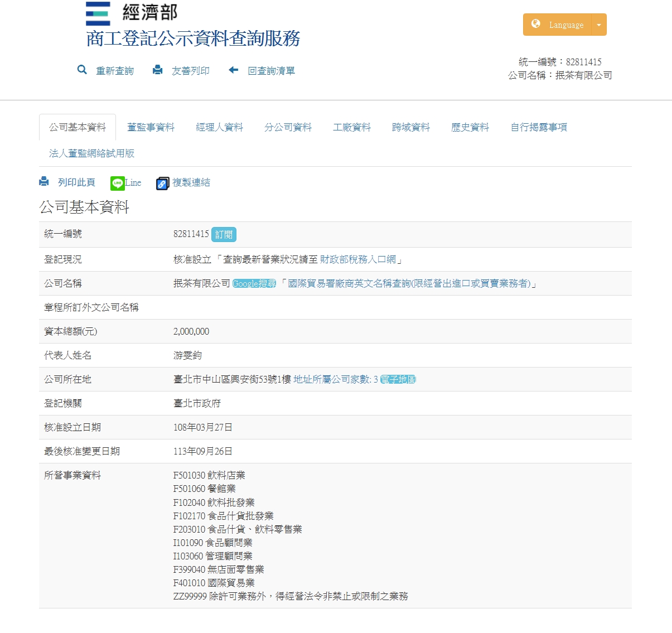Click the 列印此頁 link
Image resolution: width=672 pixels, height=633 pixels.
pos(76,182)
